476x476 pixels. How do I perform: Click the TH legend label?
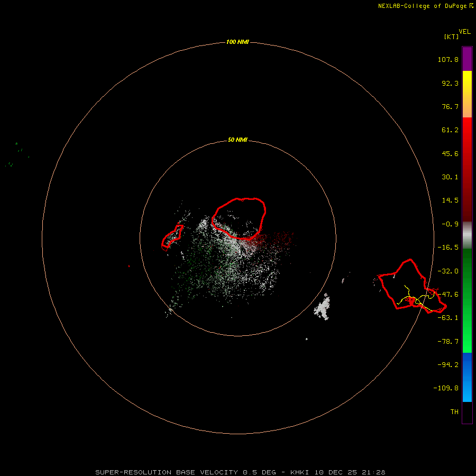tap(454, 412)
